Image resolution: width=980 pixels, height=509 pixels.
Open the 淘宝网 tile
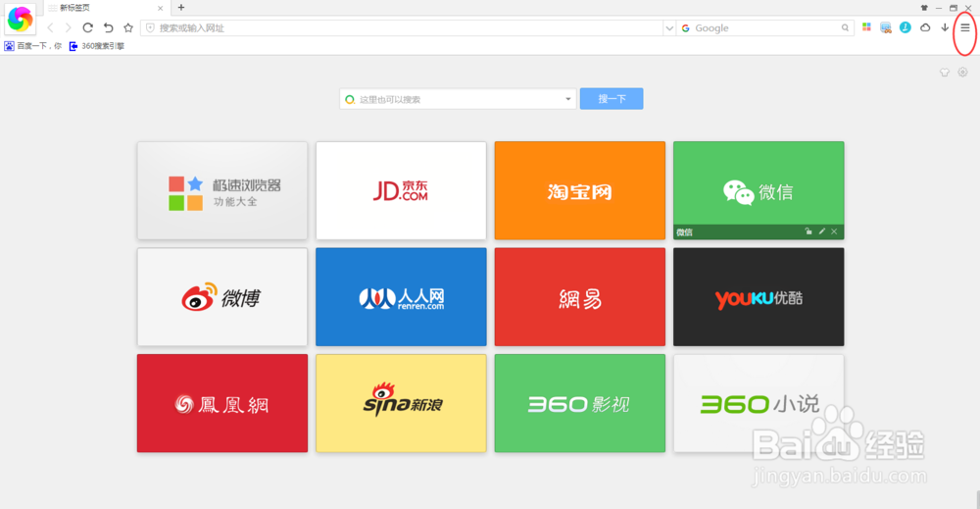(x=580, y=190)
